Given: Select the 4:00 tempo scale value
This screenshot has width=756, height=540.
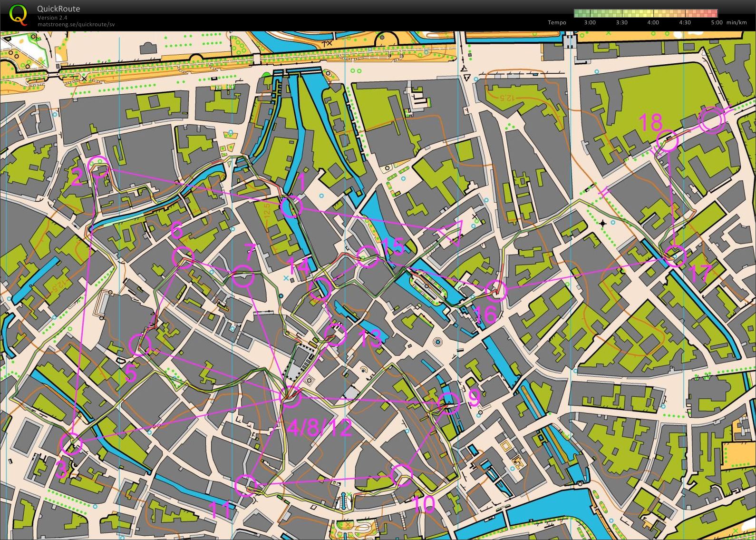Looking at the screenshot, I should [x=653, y=22].
